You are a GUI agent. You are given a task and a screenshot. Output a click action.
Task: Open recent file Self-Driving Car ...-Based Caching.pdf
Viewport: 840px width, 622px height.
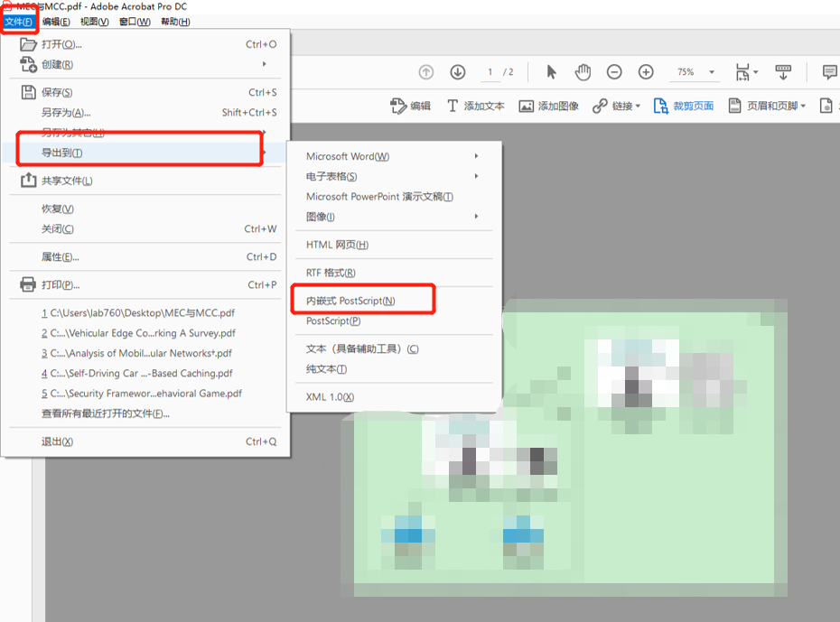point(145,373)
